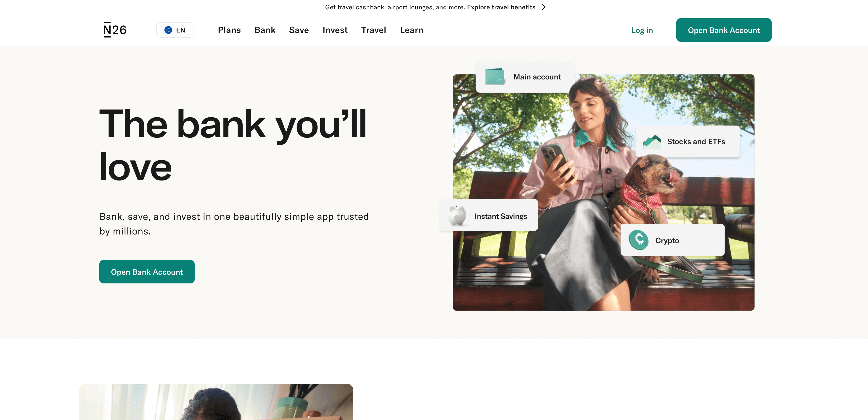Click the arrow next to Explore travel benefits
Image resolution: width=868 pixels, height=420 pixels.
click(x=543, y=7)
